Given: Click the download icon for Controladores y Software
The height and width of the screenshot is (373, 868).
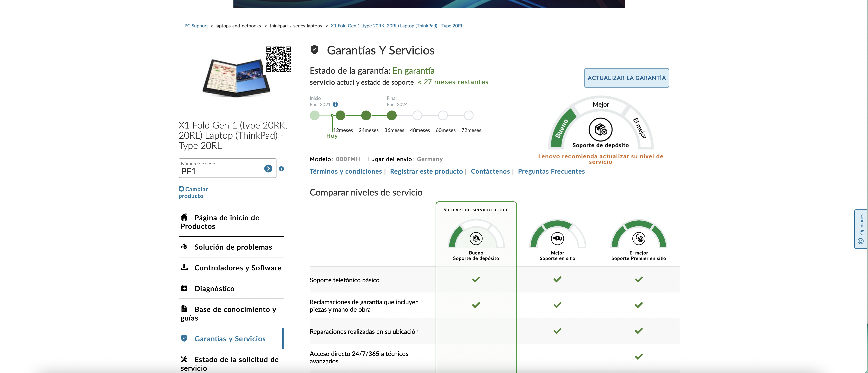Looking at the screenshot, I should point(184,267).
